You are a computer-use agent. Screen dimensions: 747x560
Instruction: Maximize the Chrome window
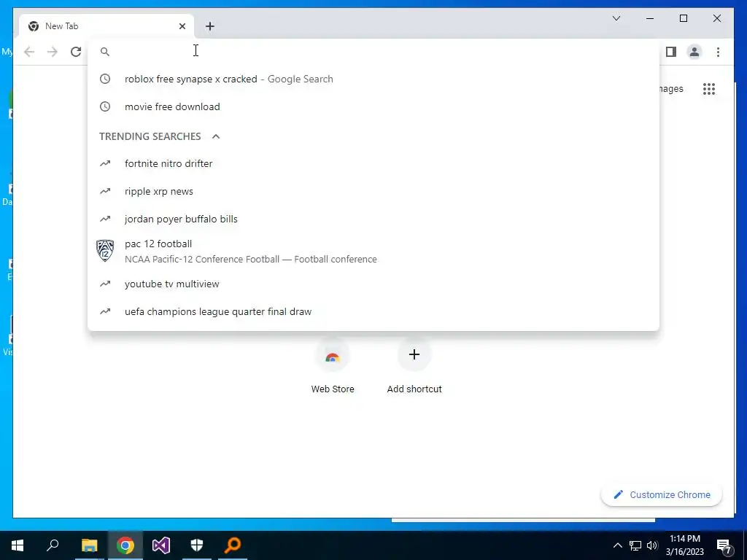click(x=683, y=18)
